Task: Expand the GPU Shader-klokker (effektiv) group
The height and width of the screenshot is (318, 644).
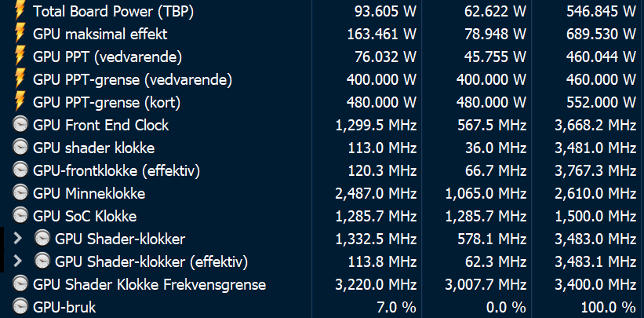Action: pyautogui.click(x=17, y=261)
